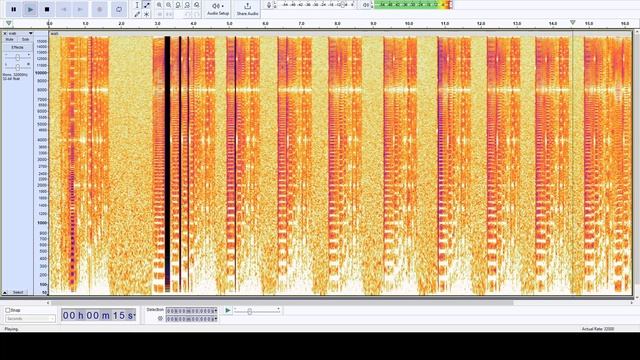Image resolution: width=640 pixels, height=360 pixels.
Task: Click the Zoom Out magnifier
Action: 169,5
